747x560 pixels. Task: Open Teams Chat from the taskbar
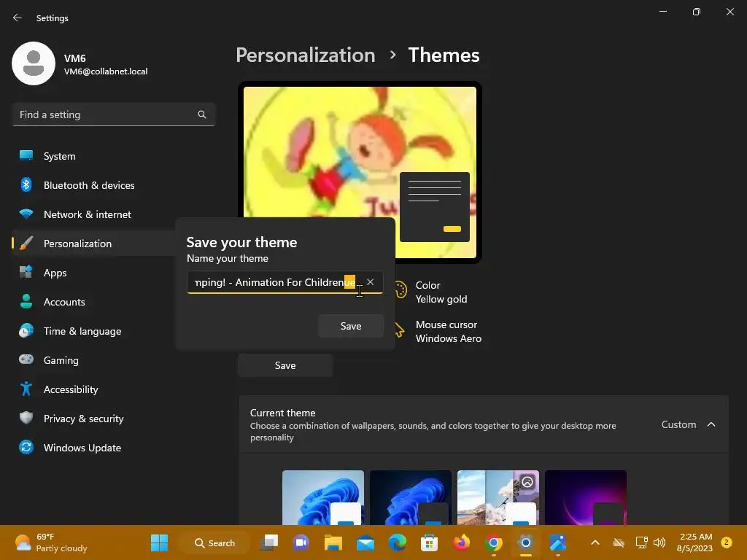click(x=301, y=542)
